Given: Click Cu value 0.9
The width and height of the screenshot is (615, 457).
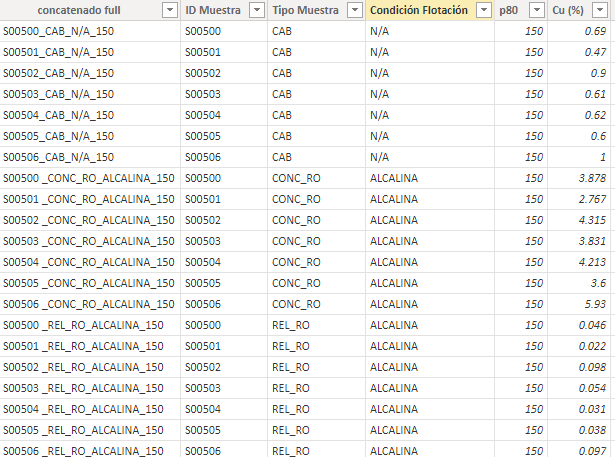Looking at the screenshot, I should tap(579, 73).
